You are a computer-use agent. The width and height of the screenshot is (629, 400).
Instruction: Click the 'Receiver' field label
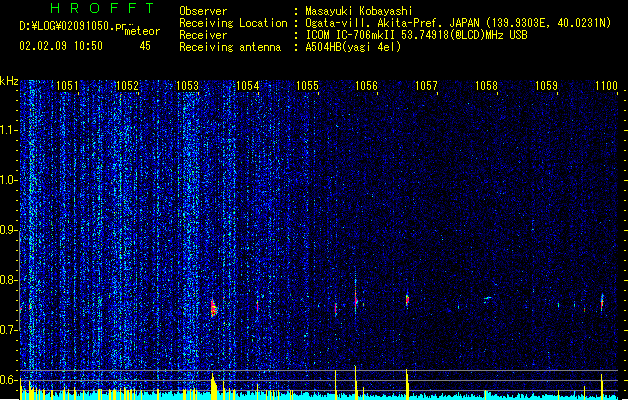tap(203, 35)
